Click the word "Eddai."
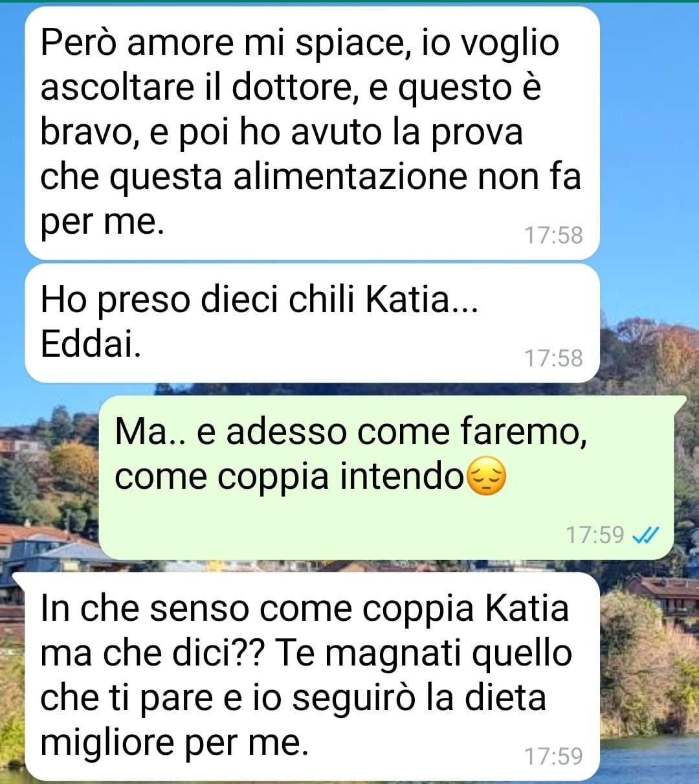 click(x=91, y=345)
